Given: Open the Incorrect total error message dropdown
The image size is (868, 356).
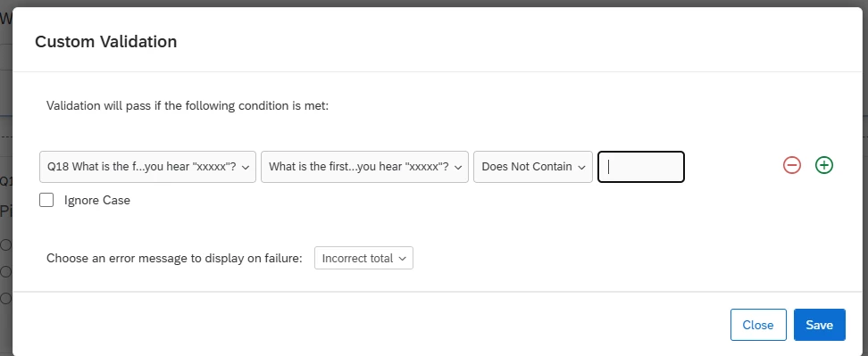Looking at the screenshot, I should point(363,258).
